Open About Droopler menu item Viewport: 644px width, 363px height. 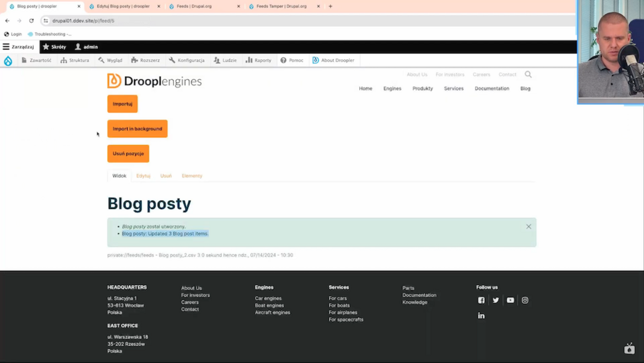click(x=333, y=60)
